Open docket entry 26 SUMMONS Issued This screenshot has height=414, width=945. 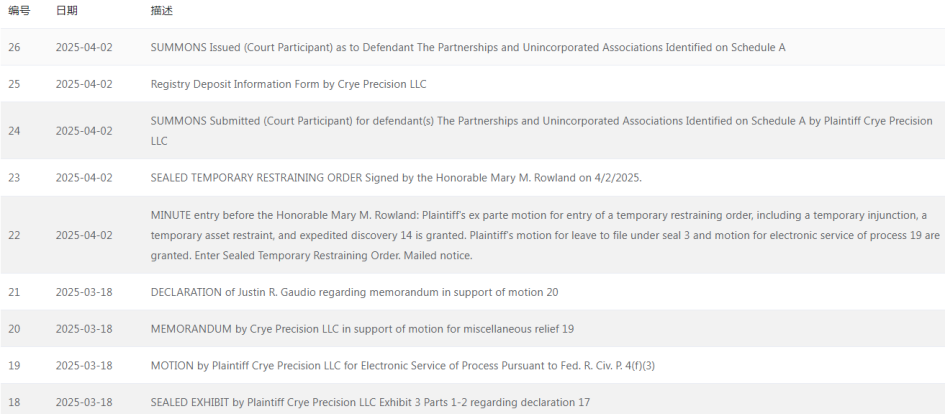pos(468,47)
